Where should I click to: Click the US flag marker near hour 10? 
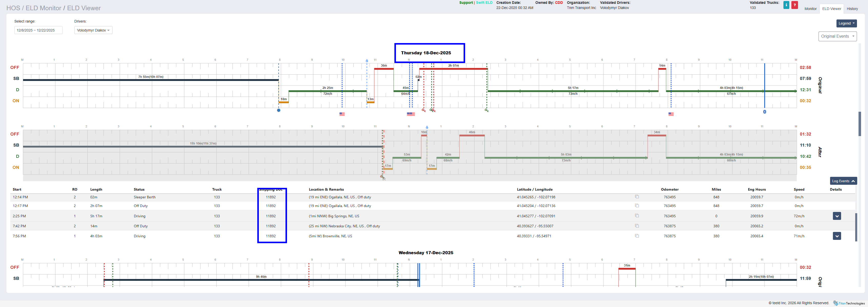(342, 114)
